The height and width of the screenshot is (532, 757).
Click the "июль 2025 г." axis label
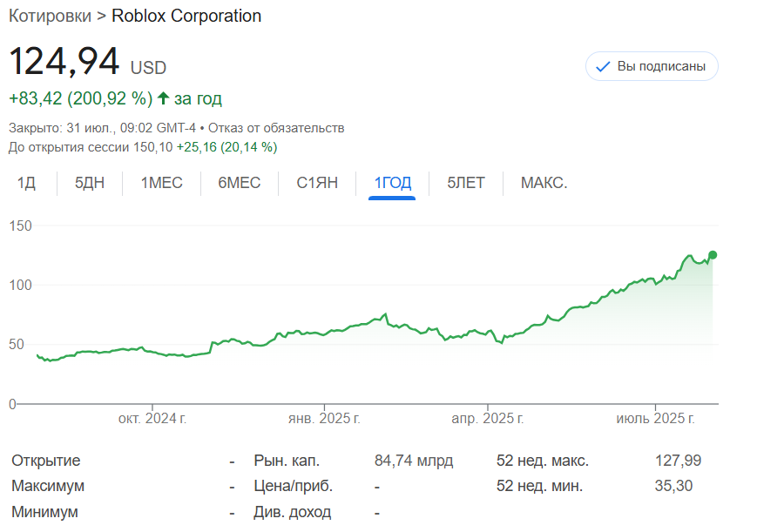pyautogui.click(x=656, y=418)
